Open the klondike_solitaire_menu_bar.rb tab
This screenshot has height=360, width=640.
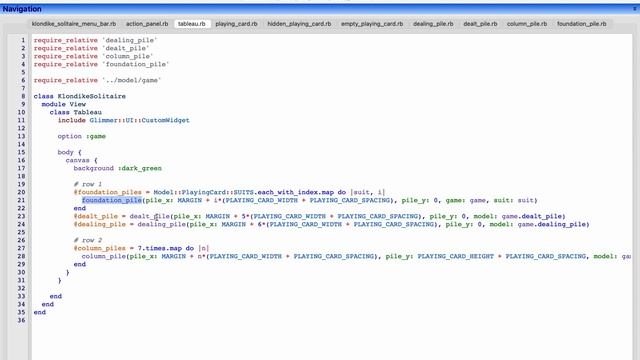pos(74,24)
